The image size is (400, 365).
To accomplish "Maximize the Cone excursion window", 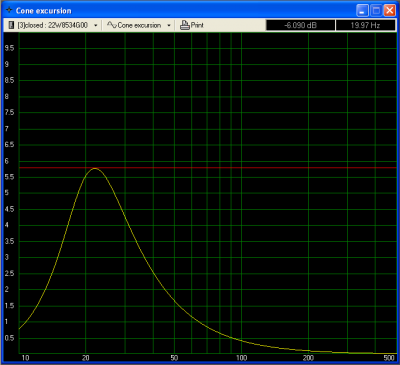I will [376, 11].
